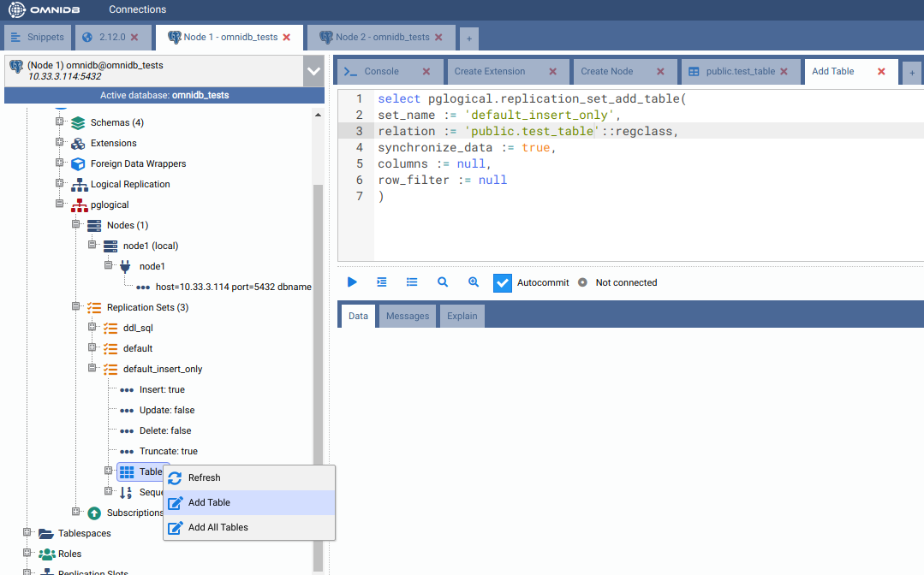Toggle the Autocommit checkbox

(502, 283)
